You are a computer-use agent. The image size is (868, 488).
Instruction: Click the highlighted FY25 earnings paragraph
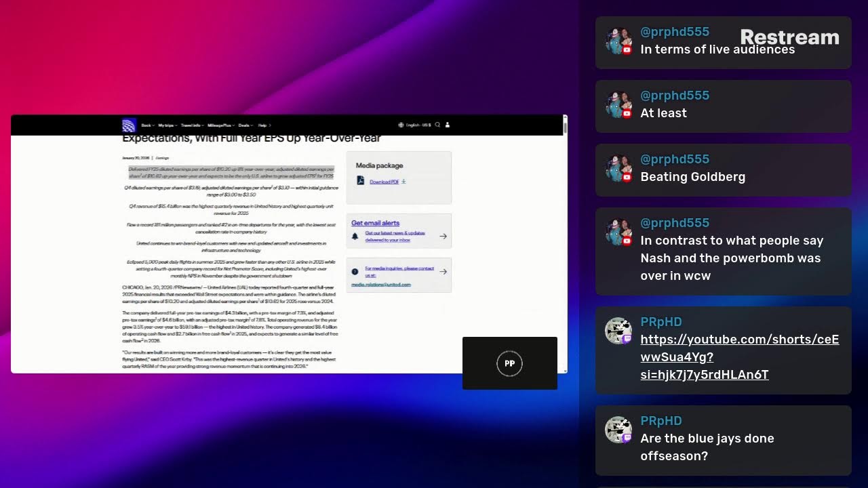pyautogui.click(x=231, y=172)
